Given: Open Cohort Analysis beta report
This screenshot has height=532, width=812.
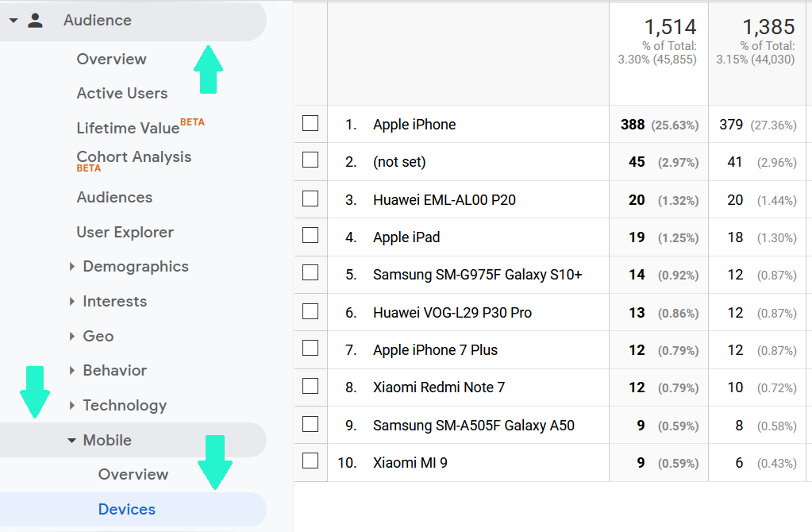Looking at the screenshot, I should [x=133, y=156].
